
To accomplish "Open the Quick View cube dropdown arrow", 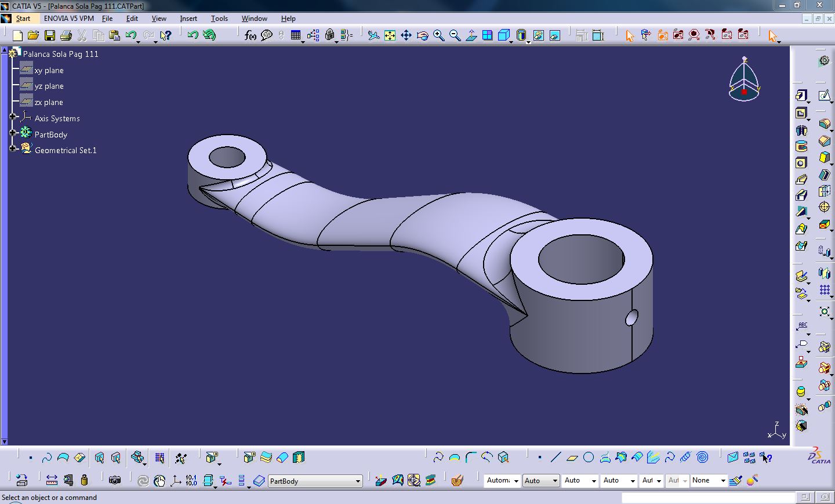I will [511, 42].
